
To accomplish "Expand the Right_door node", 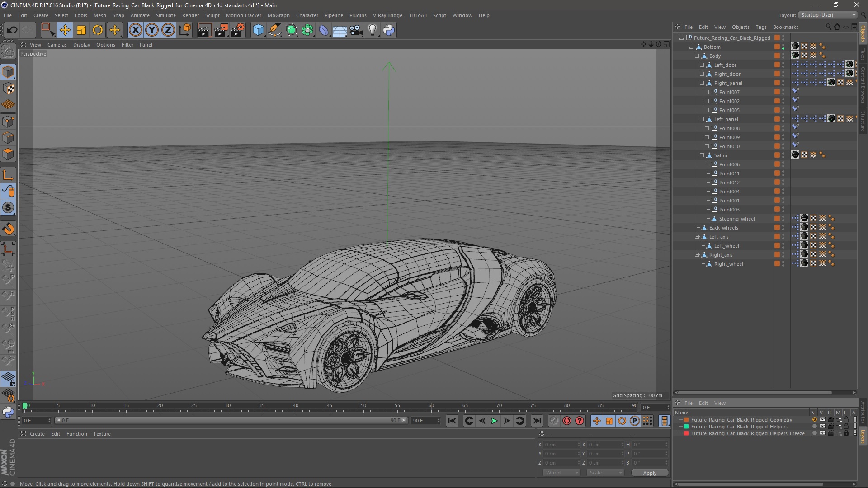I will tap(702, 74).
